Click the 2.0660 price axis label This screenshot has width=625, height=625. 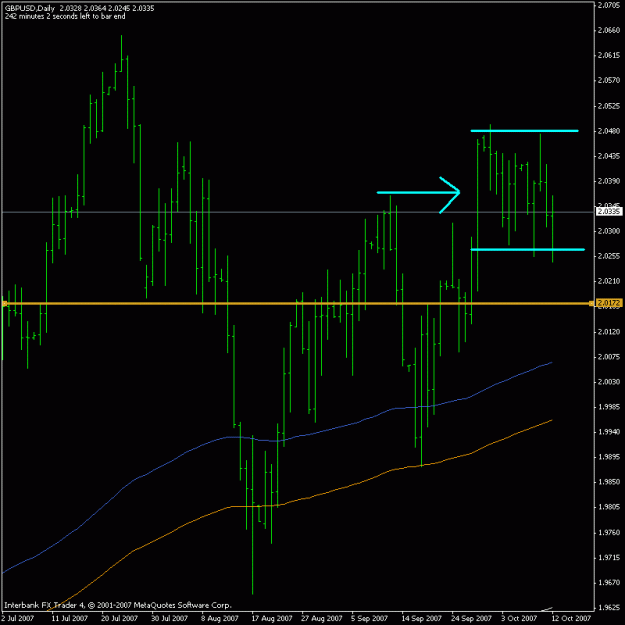tap(609, 30)
